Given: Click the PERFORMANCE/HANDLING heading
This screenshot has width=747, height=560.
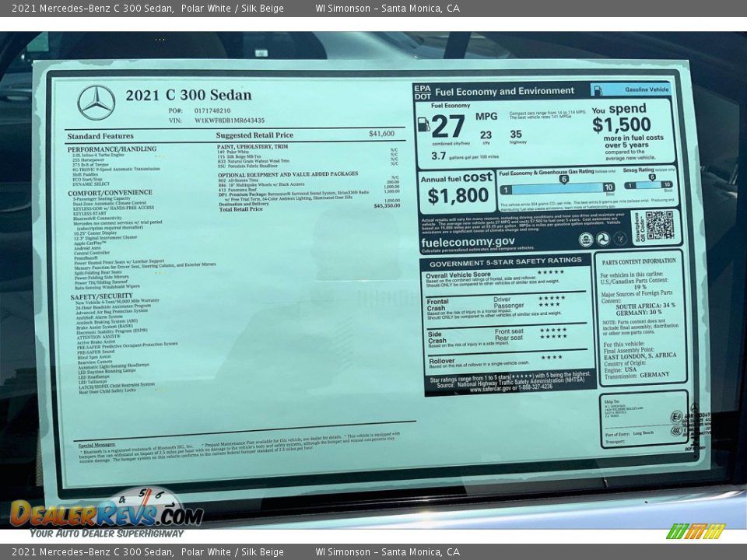Looking at the screenshot, I should 112,149.
